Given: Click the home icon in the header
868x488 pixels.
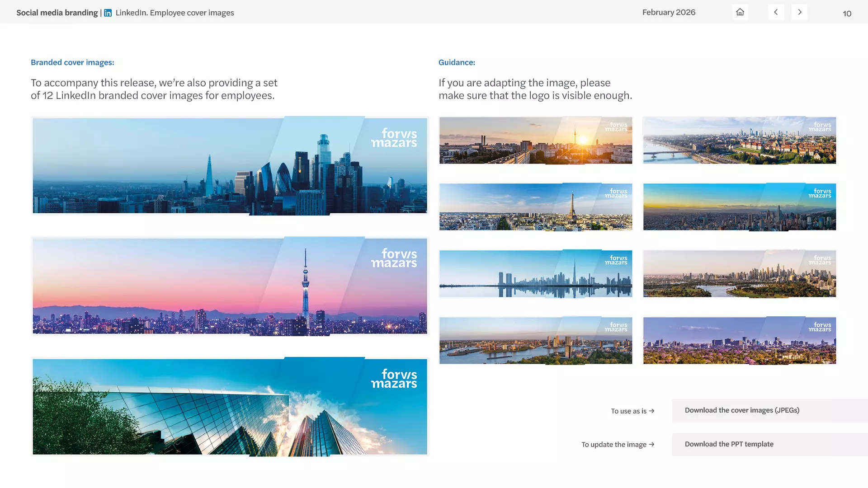Looking at the screenshot, I should [x=740, y=12].
